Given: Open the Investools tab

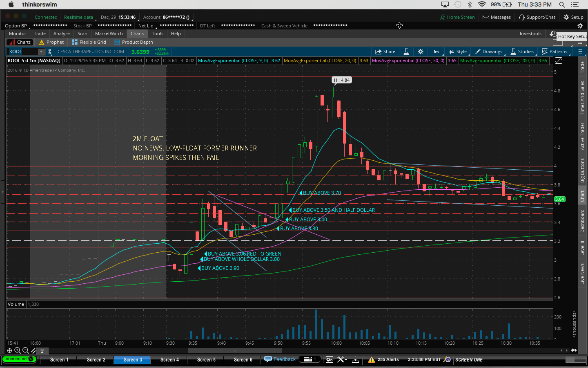Looking at the screenshot, I should point(530,34).
